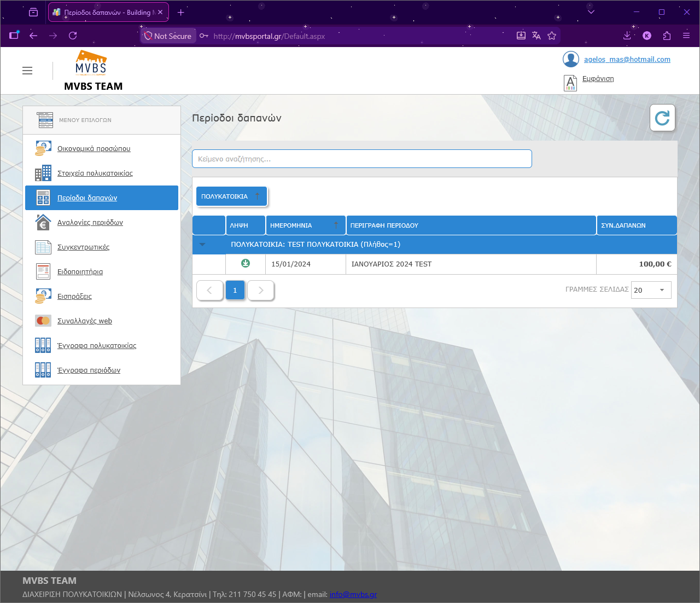Bookmark the page using the star icon
This screenshot has width=700, height=603.
(x=552, y=36)
